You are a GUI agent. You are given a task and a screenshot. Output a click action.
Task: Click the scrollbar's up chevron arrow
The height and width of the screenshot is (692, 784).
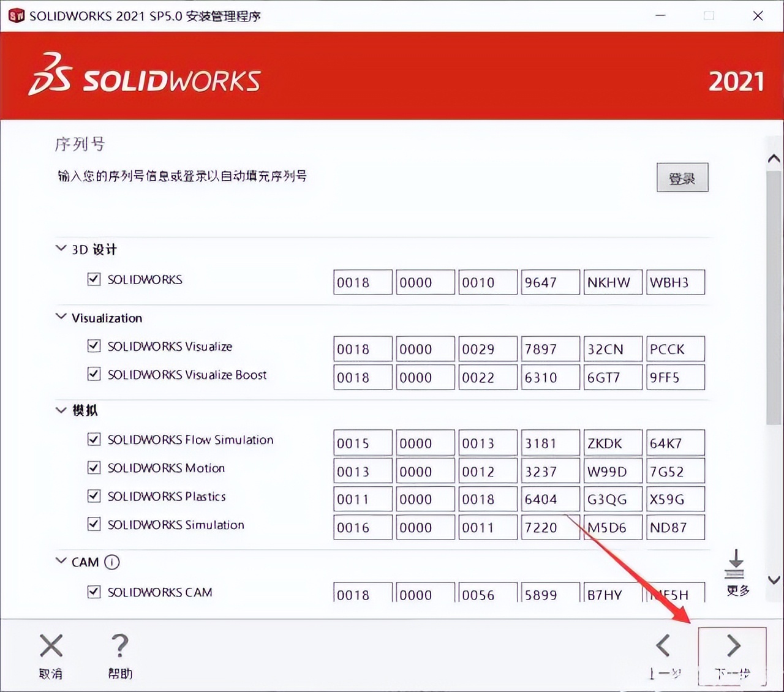coord(774,158)
